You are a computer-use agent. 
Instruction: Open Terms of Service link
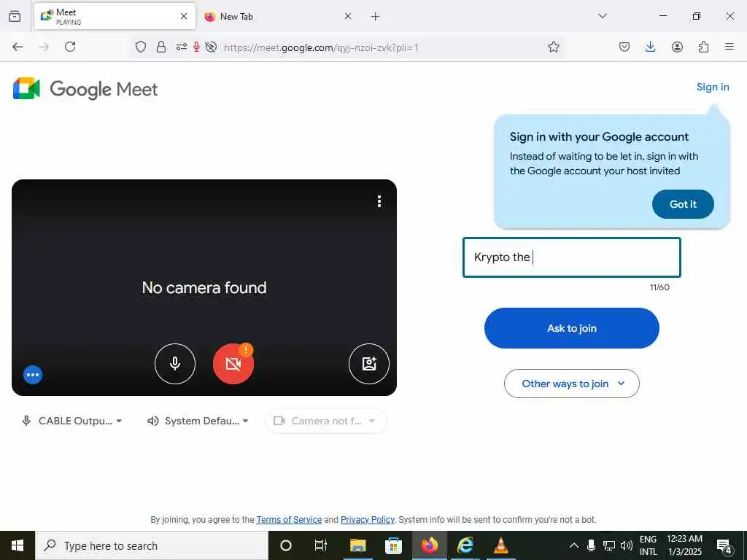(x=289, y=520)
